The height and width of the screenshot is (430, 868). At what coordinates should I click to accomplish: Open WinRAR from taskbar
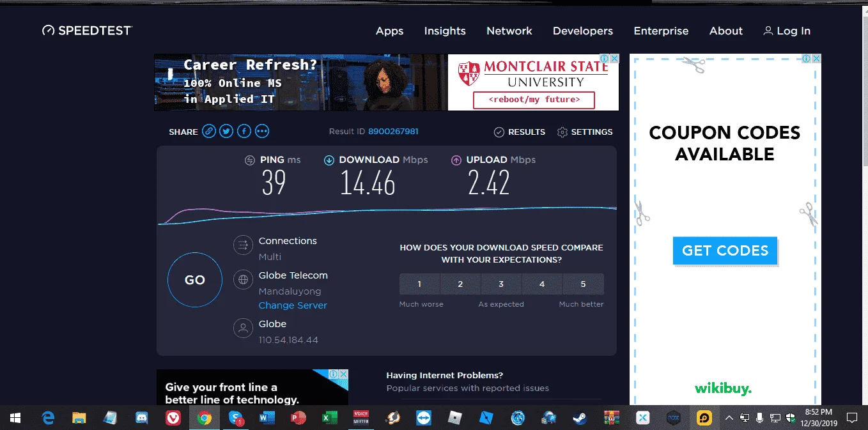(x=612, y=418)
